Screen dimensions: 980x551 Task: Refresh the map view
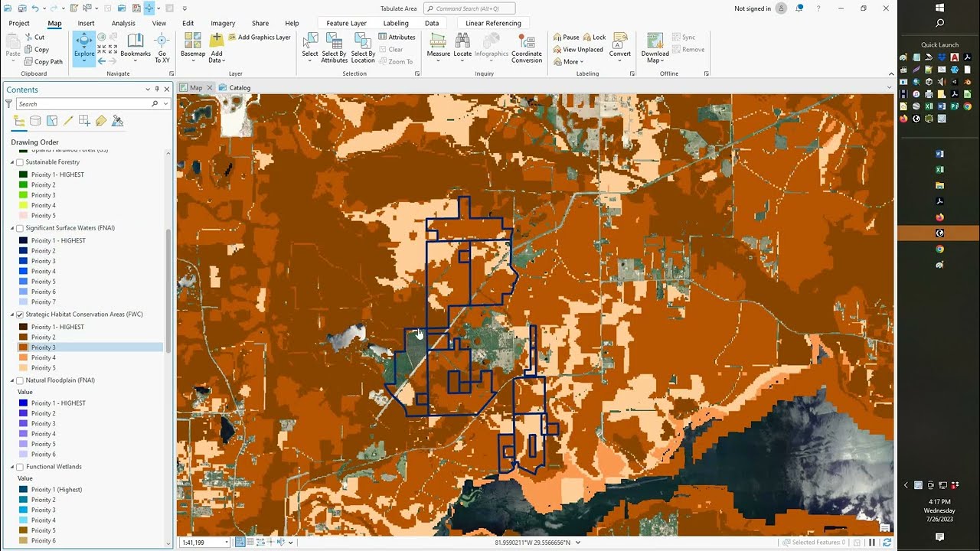[887, 543]
